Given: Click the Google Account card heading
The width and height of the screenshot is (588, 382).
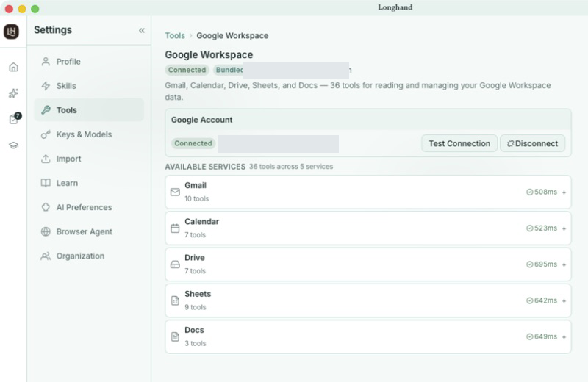Looking at the screenshot, I should click(x=201, y=120).
